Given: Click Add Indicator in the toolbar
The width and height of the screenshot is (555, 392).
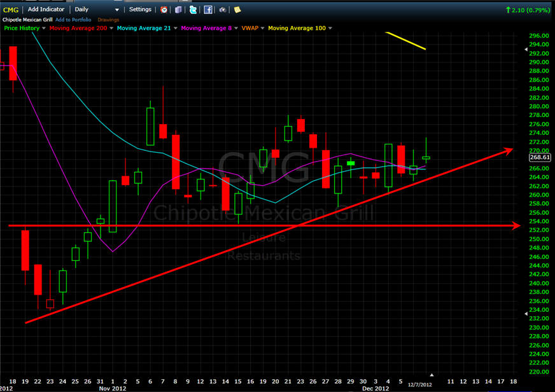Looking at the screenshot, I should pyautogui.click(x=47, y=10).
